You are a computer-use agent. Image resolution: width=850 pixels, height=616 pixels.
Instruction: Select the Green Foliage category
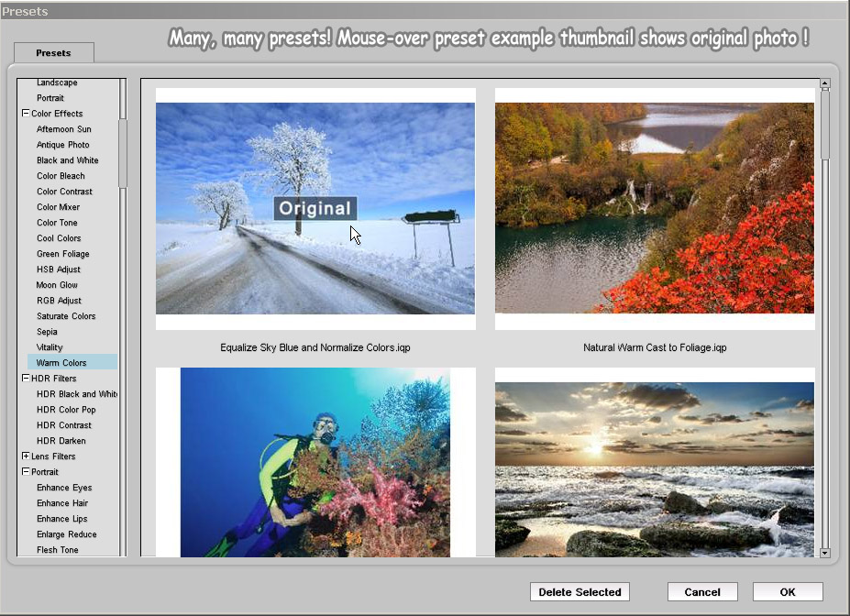63,254
